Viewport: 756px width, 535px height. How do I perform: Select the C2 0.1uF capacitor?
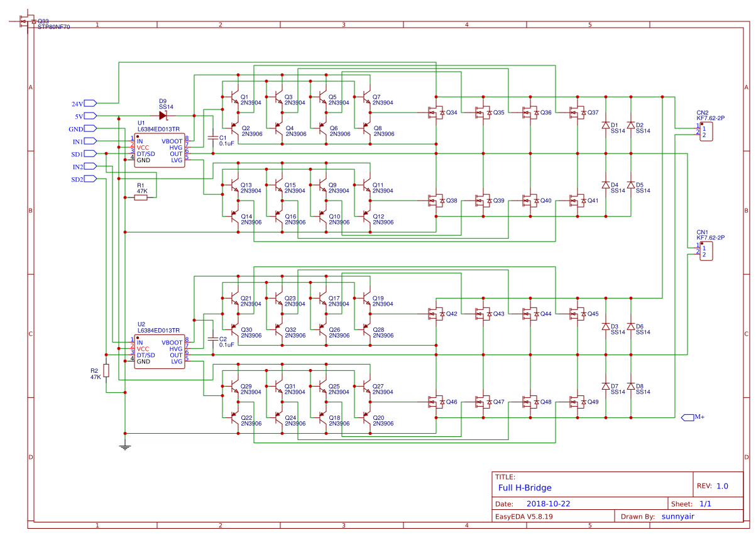(213, 339)
